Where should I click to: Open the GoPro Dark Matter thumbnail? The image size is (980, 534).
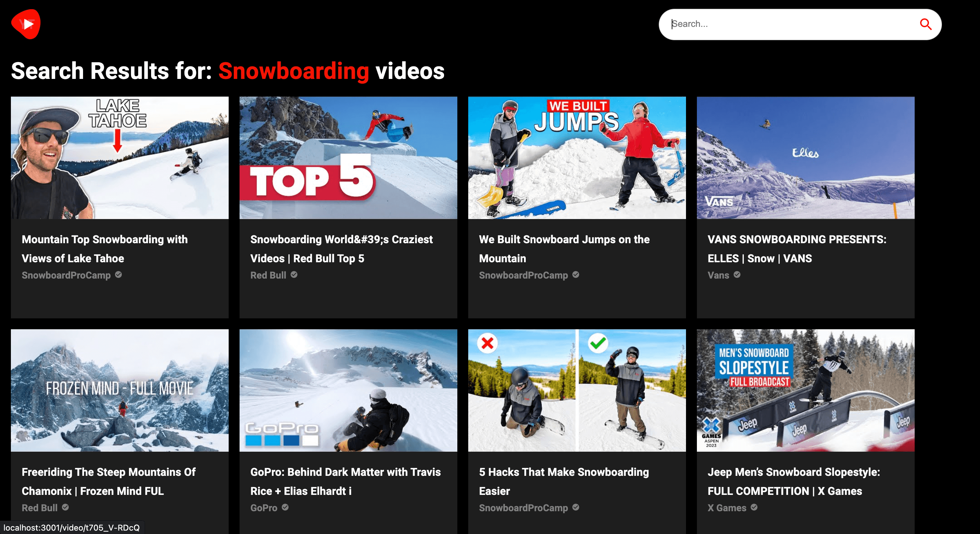(348, 390)
